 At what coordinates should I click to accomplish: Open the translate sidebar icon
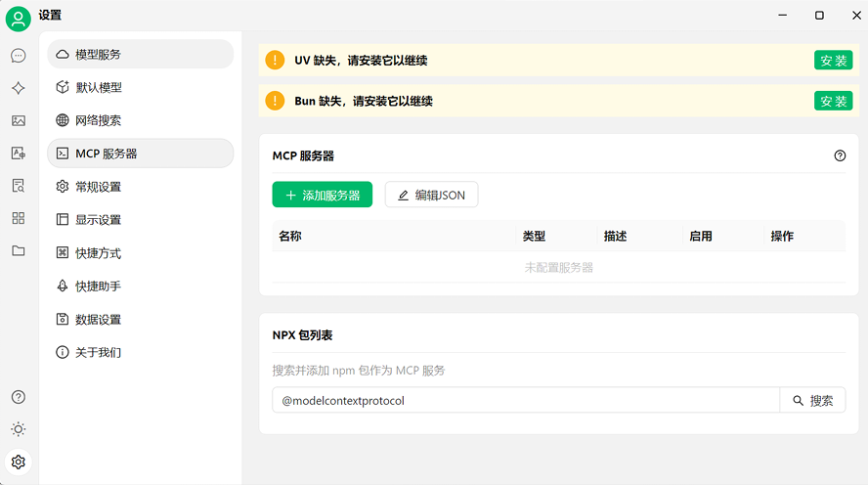click(x=19, y=154)
